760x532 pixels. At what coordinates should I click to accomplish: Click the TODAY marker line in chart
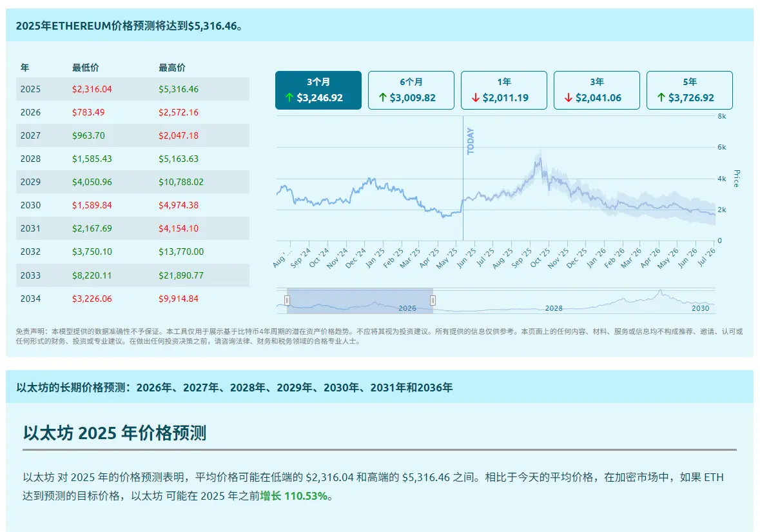pyautogui.click(x=463, y=178)
